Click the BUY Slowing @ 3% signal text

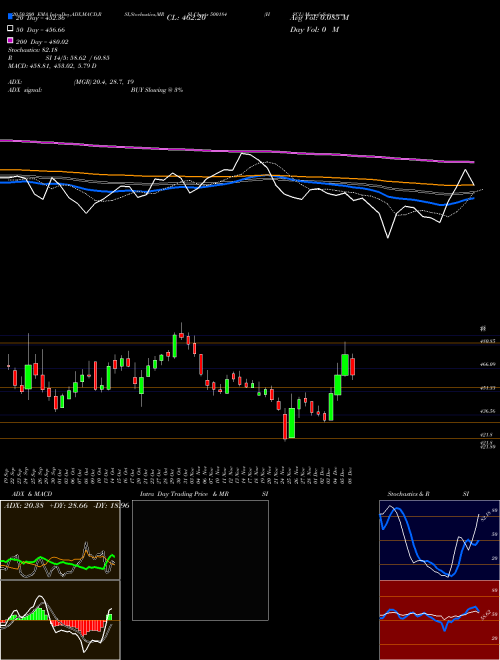click(x=157, y=90)
